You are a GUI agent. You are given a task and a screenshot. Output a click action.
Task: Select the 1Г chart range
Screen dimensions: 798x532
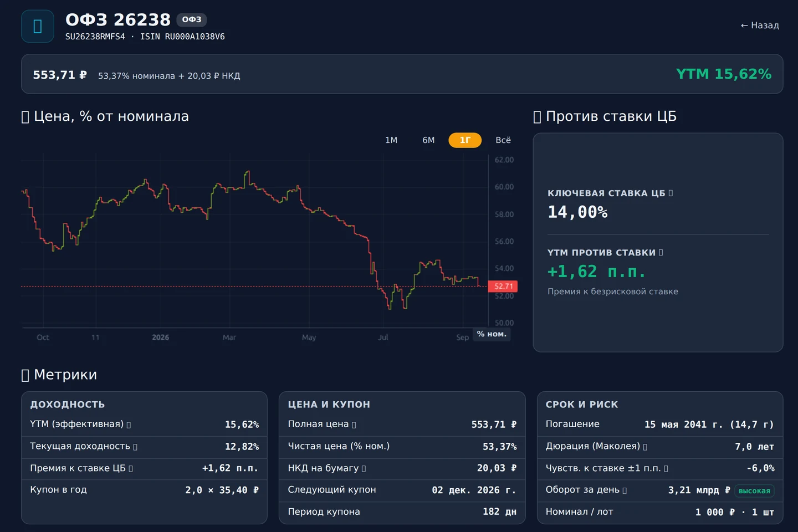[x=465, y=140]
